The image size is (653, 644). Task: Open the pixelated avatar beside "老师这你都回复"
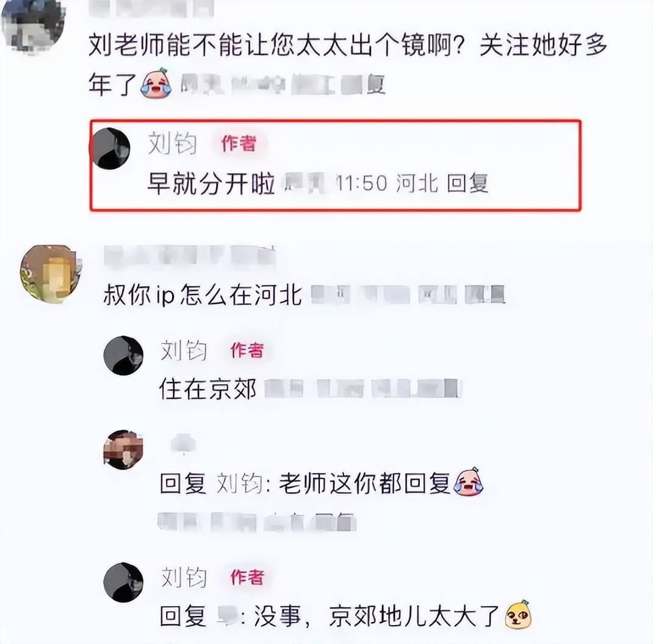pos(123,450)
